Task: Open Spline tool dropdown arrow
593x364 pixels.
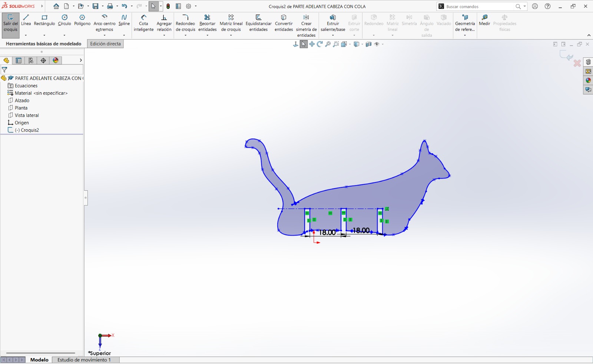Action: (124, 35)
